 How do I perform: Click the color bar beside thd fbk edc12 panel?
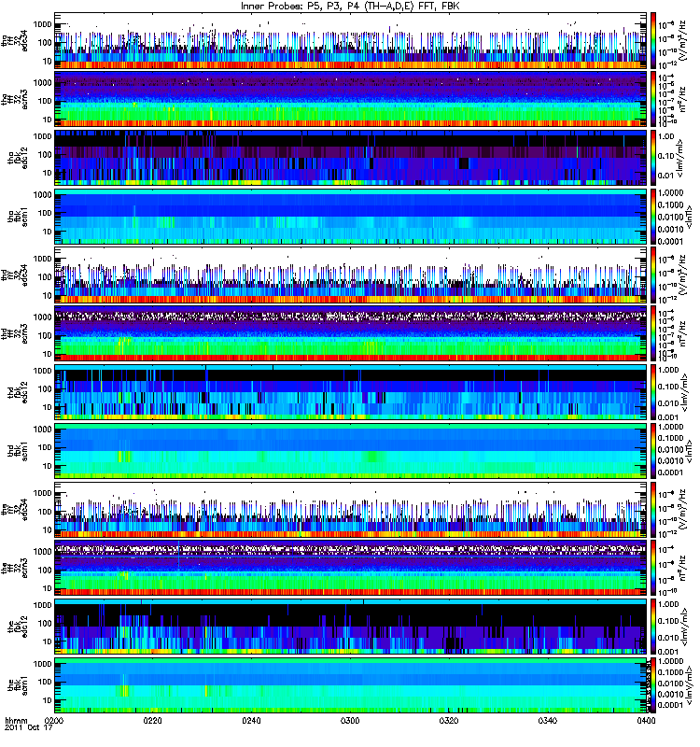tap(653, 392)
